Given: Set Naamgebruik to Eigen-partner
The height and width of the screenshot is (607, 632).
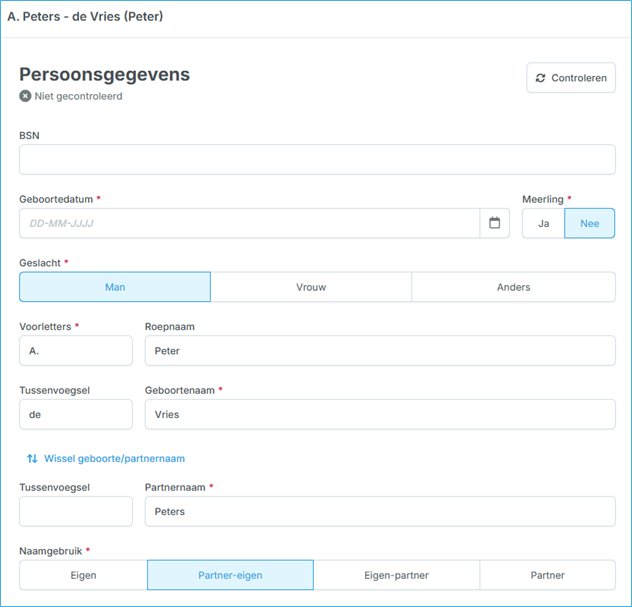Looking at the screenshot, I should coord(396,575).
